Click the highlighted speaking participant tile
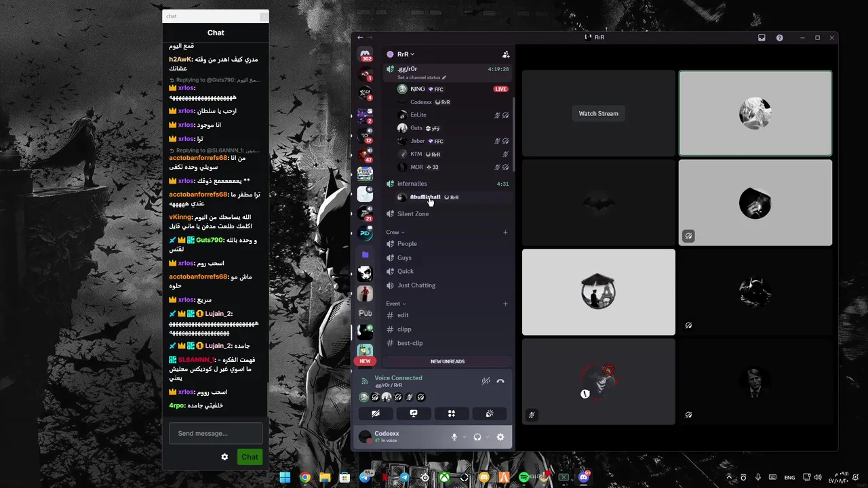This screenshot has width=868, height=488. 755,113
